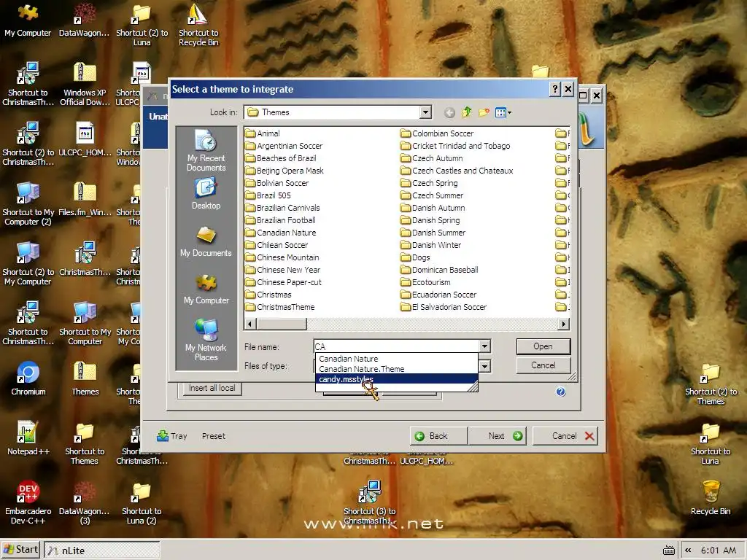Select the Brazil 505 folder
The width and height of the screenshot is (747, 560).
point(268,195)
